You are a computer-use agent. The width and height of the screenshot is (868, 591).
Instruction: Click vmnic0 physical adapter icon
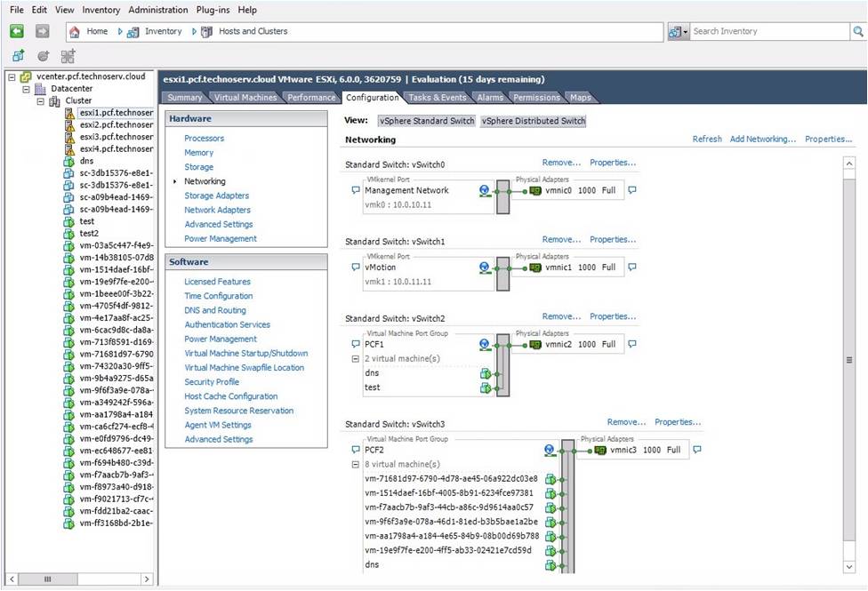click(x=535, y=191)
